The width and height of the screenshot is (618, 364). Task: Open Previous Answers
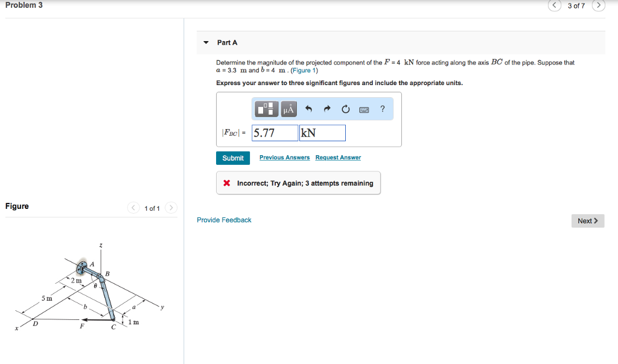click(284, 158)
